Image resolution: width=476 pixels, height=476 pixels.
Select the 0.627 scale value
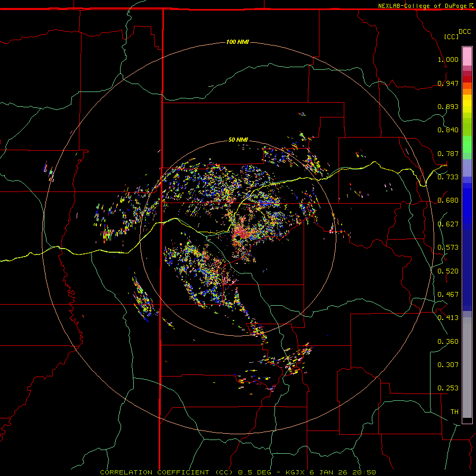pos(448,224)
